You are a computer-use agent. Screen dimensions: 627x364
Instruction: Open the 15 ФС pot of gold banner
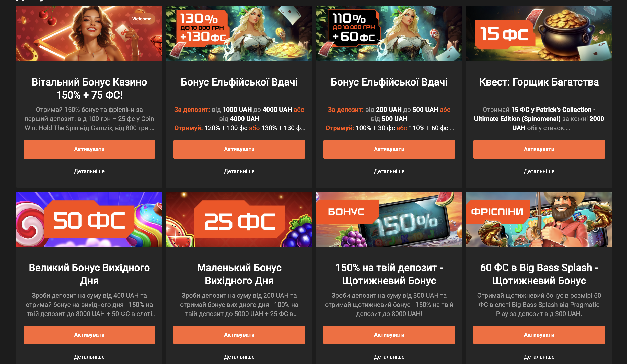[x=539, y=34]
